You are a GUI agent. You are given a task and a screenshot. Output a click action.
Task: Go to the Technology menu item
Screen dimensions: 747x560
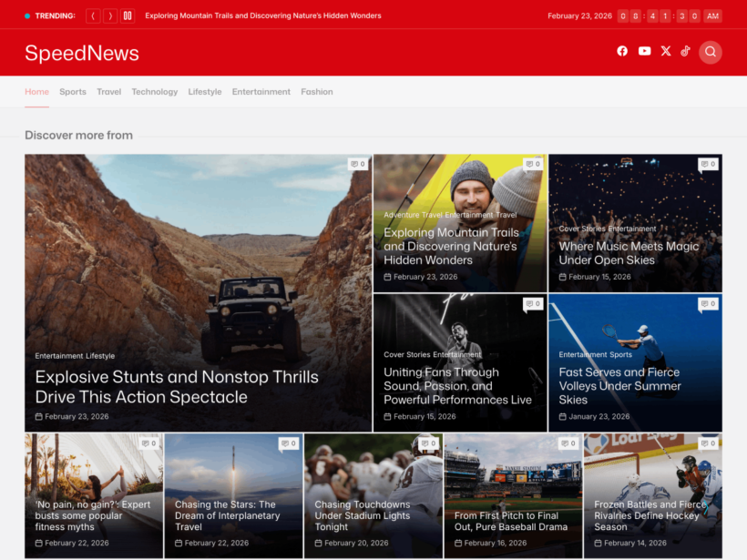(x=154, y=92)
